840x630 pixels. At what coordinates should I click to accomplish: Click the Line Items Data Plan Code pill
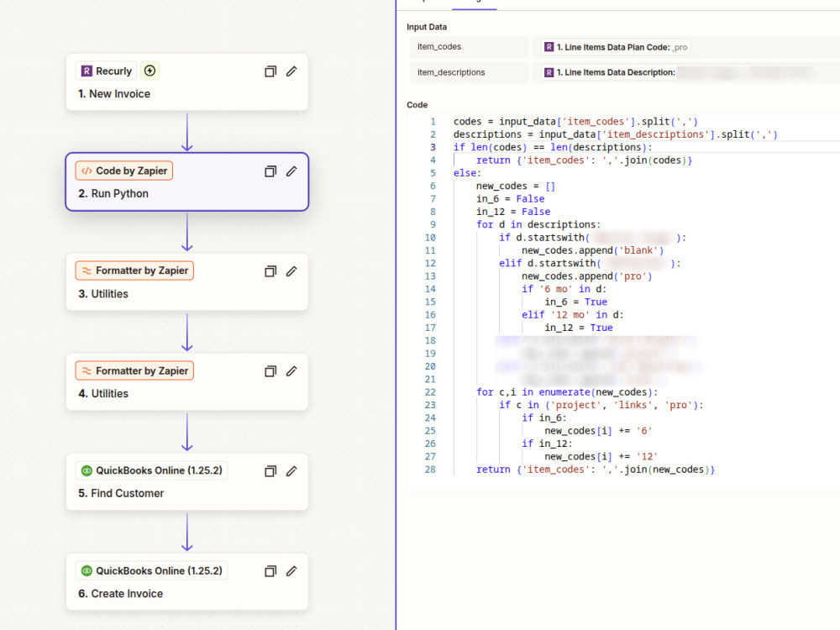[616, 47]
